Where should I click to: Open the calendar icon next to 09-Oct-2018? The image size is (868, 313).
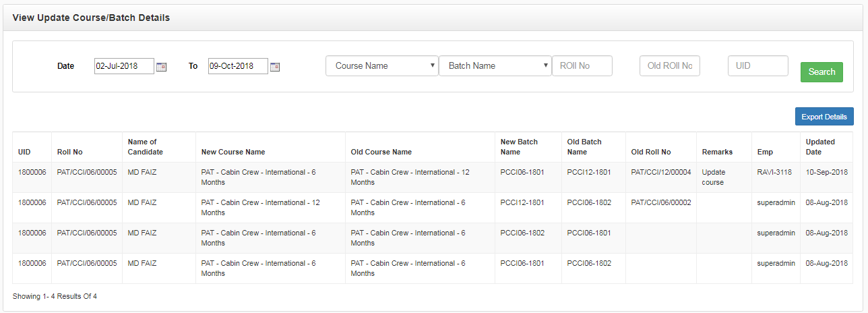click(x=275, y=67)
